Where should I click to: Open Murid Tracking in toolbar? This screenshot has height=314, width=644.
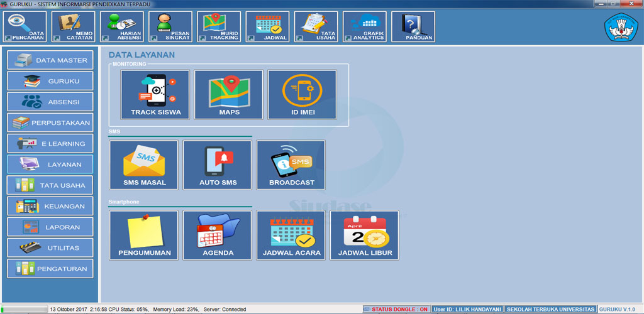tap(219, 27)
